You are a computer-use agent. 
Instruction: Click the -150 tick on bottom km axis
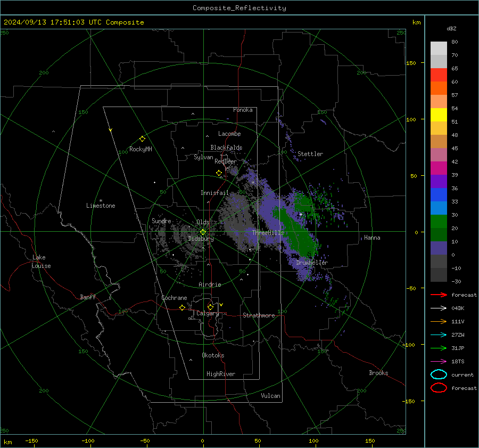pos(31,441)
